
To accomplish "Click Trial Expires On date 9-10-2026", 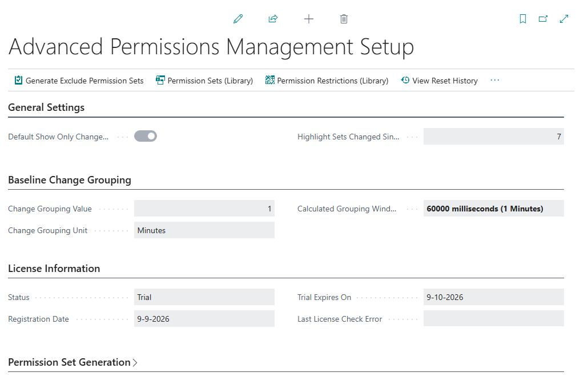I will (x=493, y=297).
